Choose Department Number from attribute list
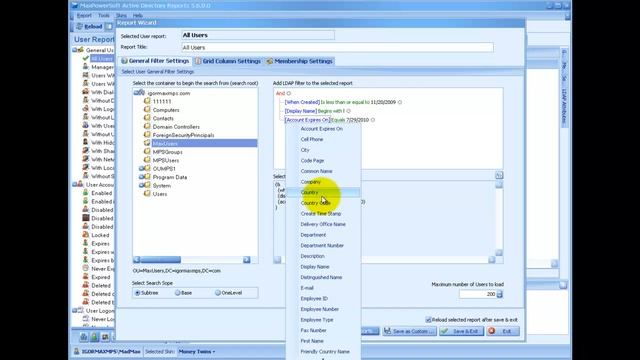640x360 pixels. (x=323, y=245)
